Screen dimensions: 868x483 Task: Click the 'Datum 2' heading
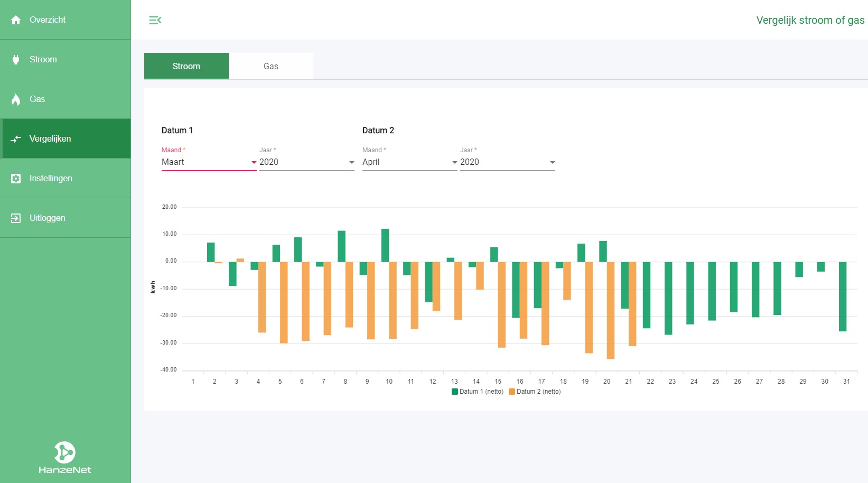378,131
